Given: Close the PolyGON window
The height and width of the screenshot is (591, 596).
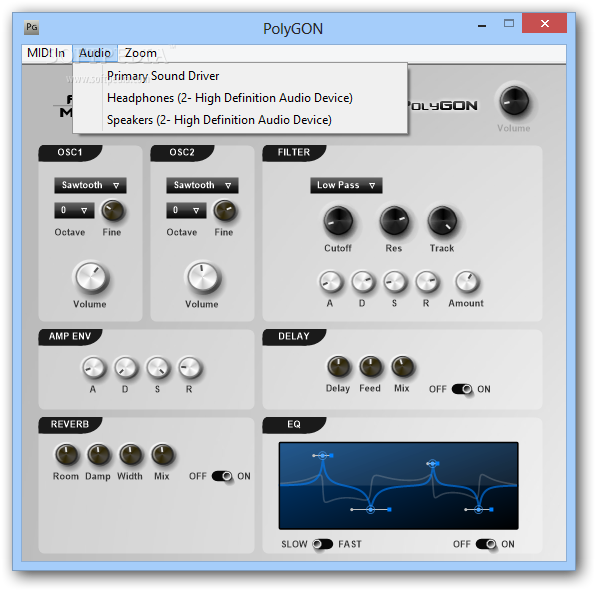Looking at the screenshot, I should point(545,24).
